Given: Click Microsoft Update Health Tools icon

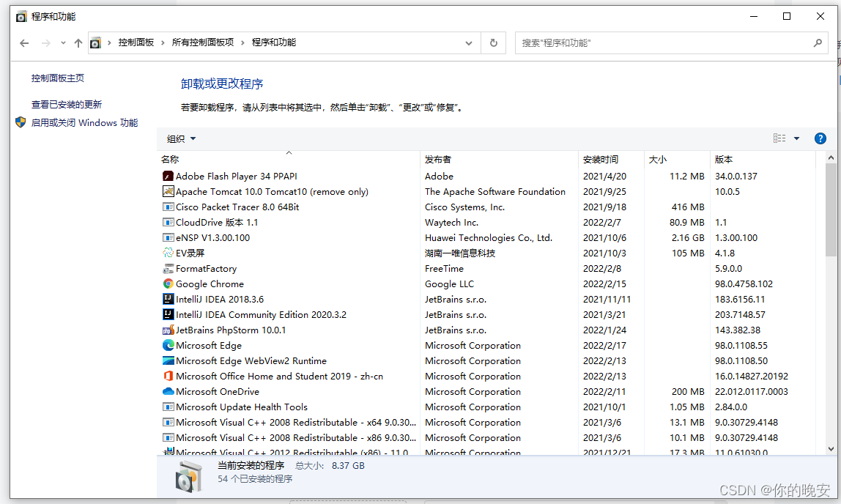Looking at the screenshot, I should point(168,407).
